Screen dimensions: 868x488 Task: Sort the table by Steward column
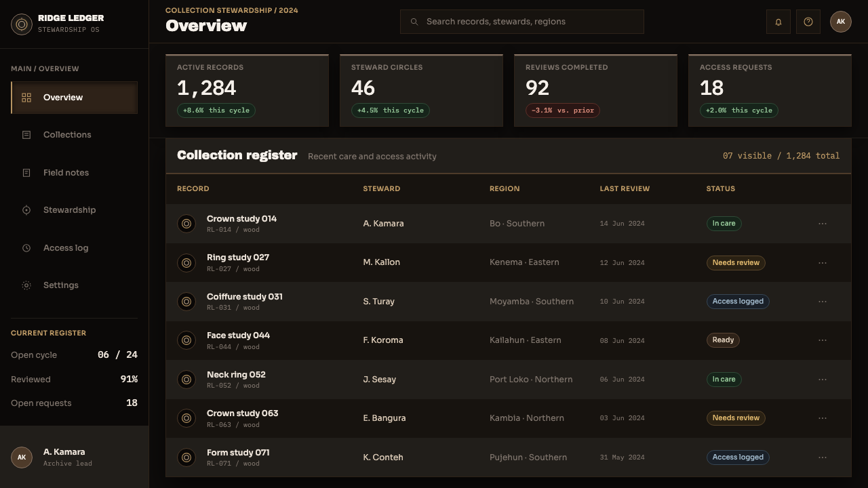tap(382, 188)
